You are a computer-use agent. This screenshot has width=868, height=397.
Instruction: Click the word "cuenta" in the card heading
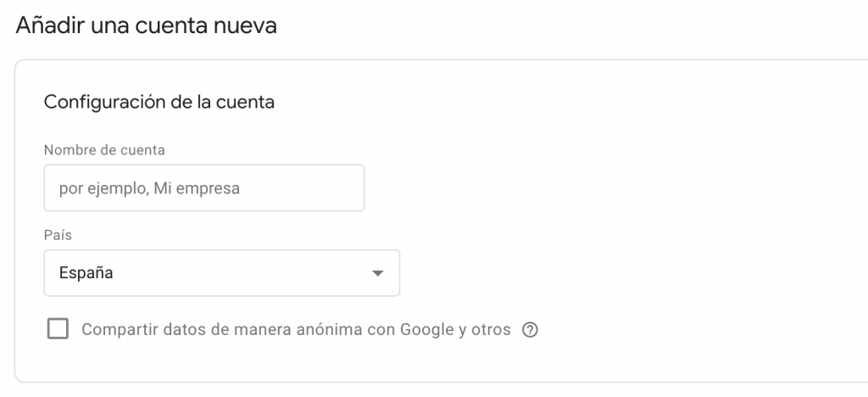pyautogui.click(x=245, y=103)
